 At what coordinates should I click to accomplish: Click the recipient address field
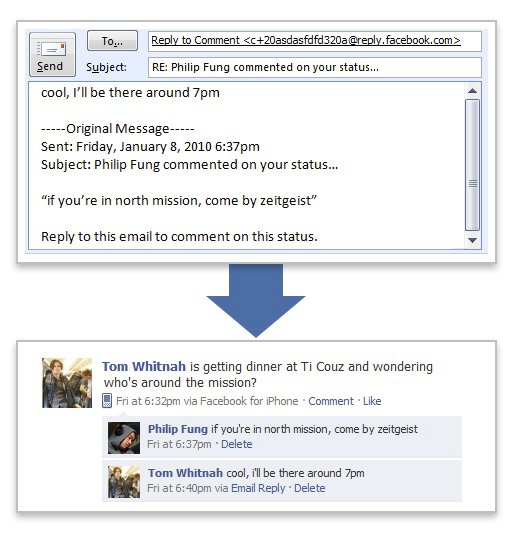[x=314, y=41]
